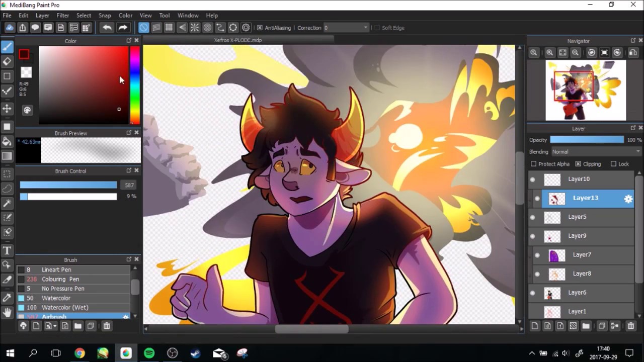The width and height of the screenshot is (644, 362).
Task: Pick the Gradient tool
Action: pyautogui.click(x=7, y=156)
